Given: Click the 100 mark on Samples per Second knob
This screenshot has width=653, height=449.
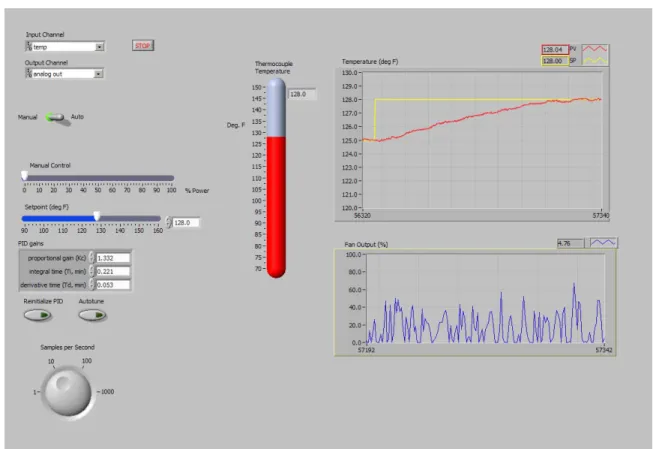Looking at the screenshot, I should [x=87, y=361].
